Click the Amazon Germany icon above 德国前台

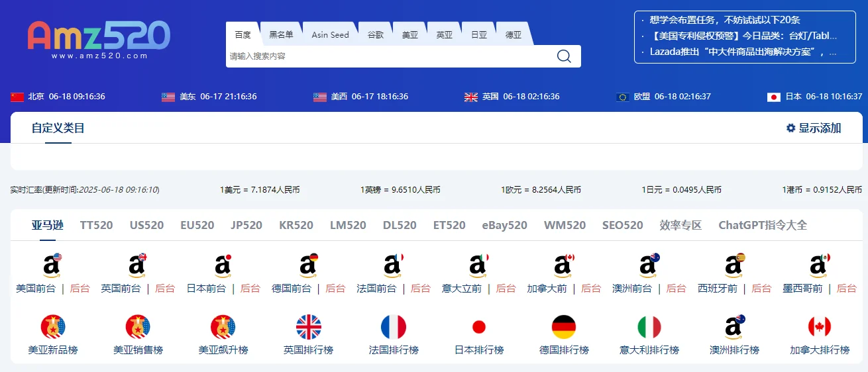pos(308,265)
